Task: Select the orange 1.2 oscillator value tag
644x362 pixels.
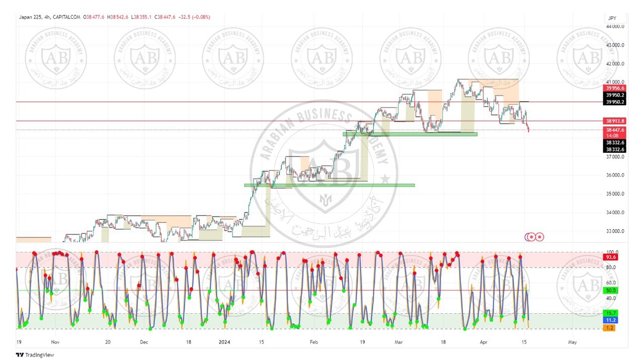Action: click(x=609, y=328)
